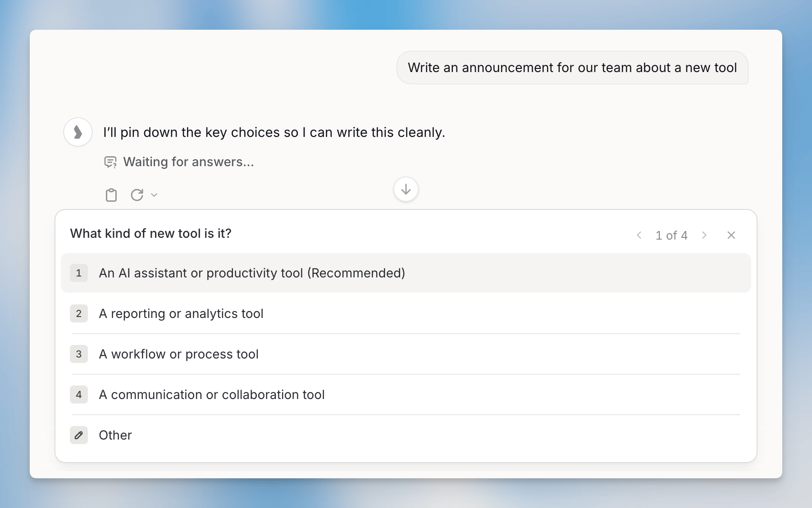Open the retry options chevron
The image size is (812, 508).
pos(154,195)
